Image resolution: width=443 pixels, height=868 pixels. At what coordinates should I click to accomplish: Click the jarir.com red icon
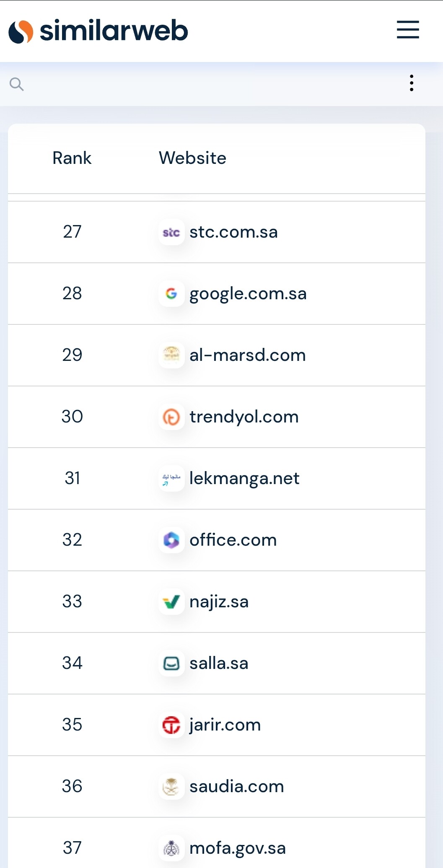point(171,725)
